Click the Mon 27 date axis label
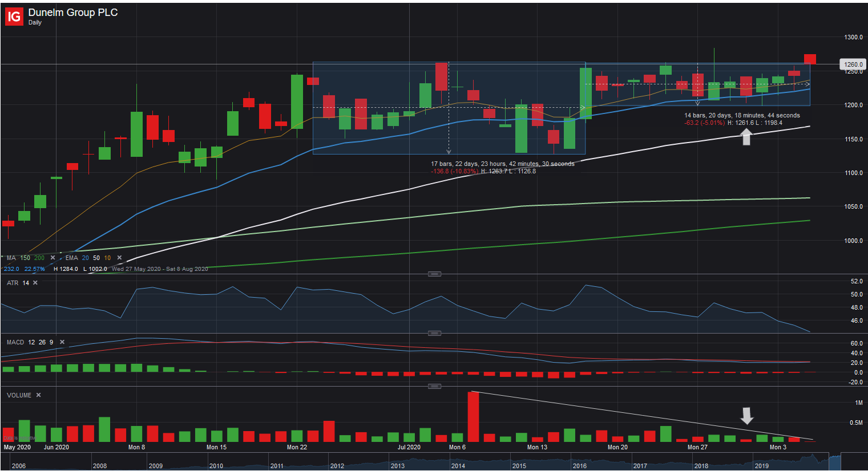This screenshot has height=471, width=868. click(x=697, y=447)
